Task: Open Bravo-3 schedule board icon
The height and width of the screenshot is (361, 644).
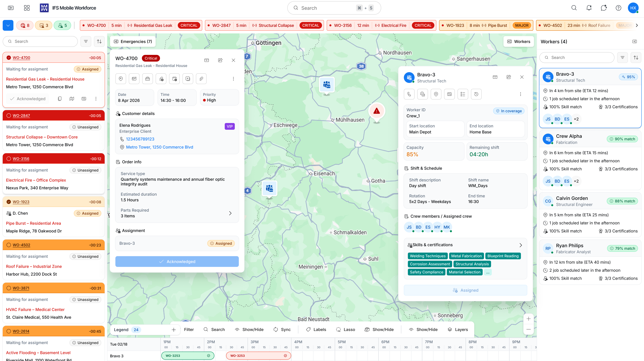Action: coord(449,94)
